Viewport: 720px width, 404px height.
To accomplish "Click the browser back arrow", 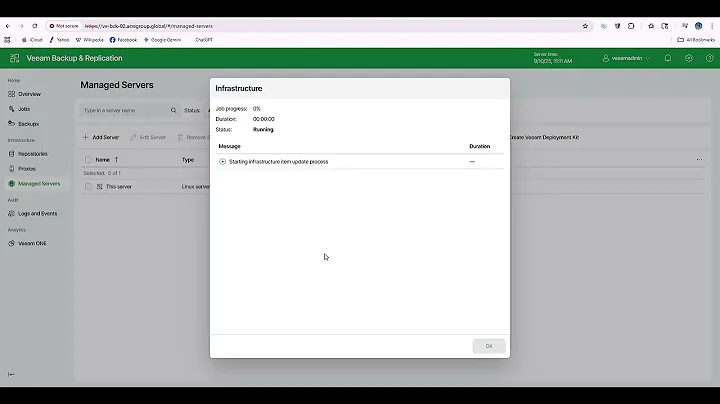I will [x=8, y=26].
